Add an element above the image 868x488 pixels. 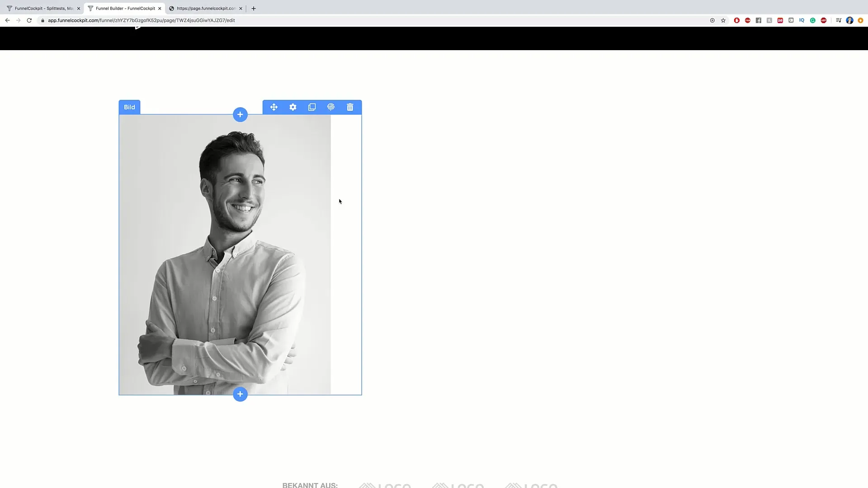pos(240,114)
